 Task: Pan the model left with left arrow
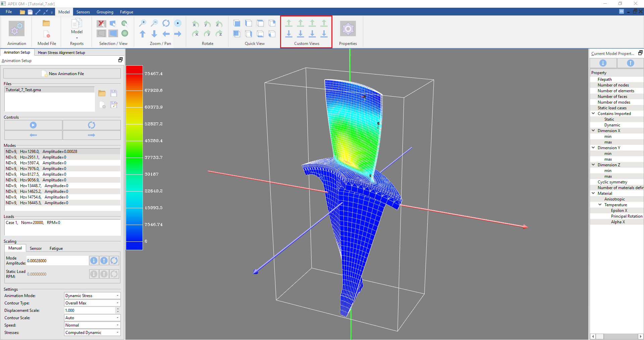[166, 34]
